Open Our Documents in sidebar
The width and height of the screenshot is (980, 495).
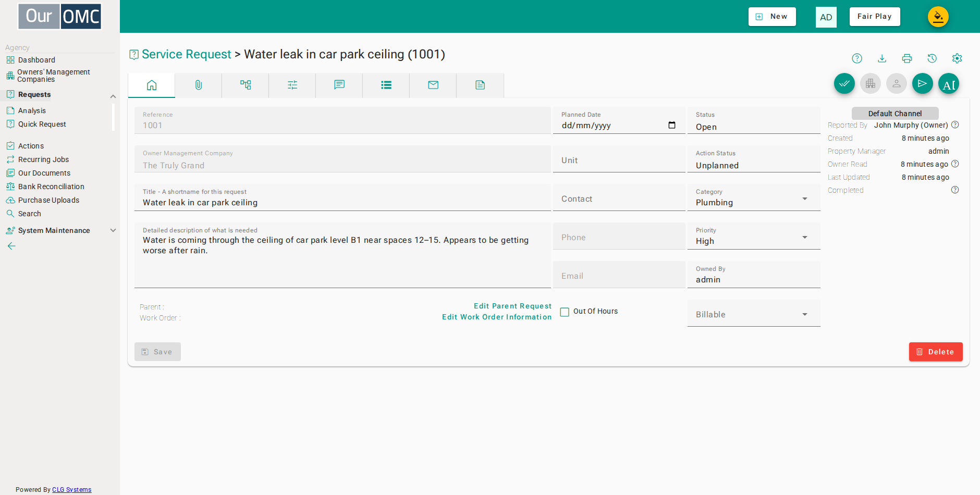44,173
